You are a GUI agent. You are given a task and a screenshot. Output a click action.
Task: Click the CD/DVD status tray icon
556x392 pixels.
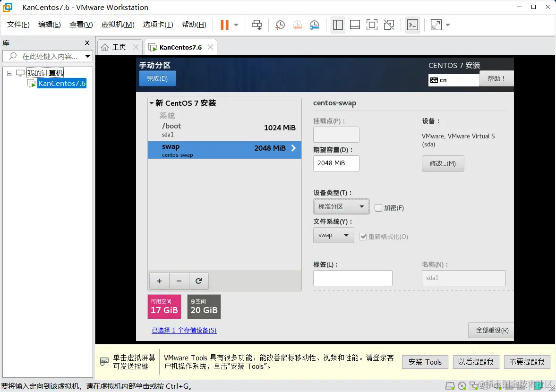point(462,386)
